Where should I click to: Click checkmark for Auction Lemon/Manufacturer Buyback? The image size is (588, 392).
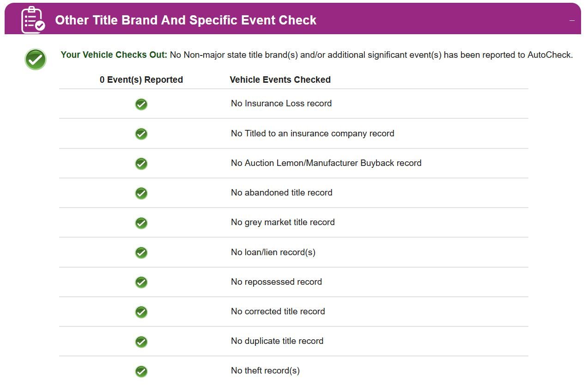coord(141,164)
